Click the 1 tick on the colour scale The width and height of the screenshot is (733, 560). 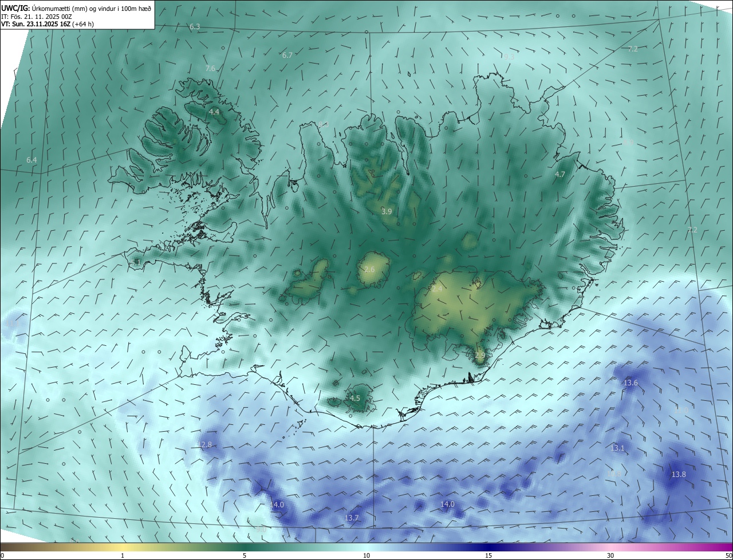tap(123, 555)
